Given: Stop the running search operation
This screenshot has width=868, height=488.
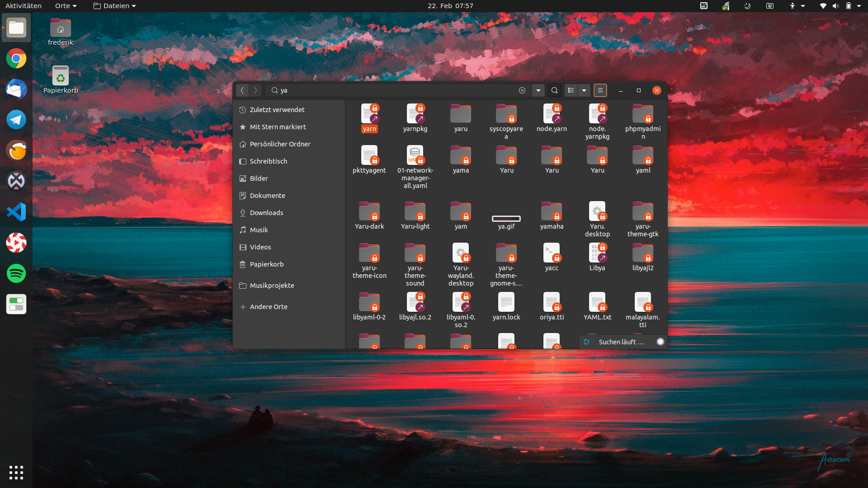Looking at the screenshot, I should point(660,342).
